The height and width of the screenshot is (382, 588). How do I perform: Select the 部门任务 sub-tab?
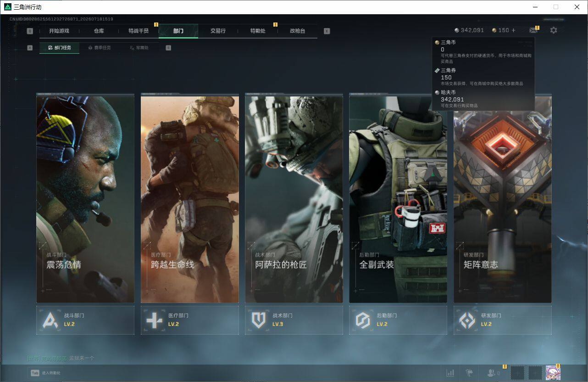coord(60,48)
